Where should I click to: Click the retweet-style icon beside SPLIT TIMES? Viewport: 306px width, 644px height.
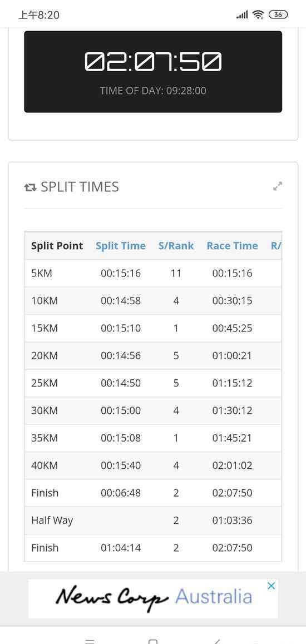click(x=30, y=188)
